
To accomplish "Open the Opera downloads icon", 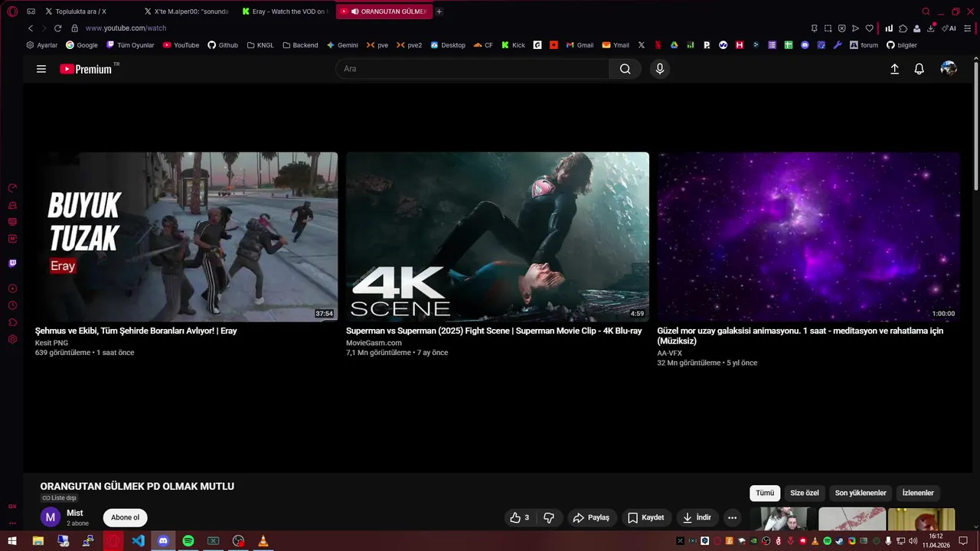I will pos(931,28).
